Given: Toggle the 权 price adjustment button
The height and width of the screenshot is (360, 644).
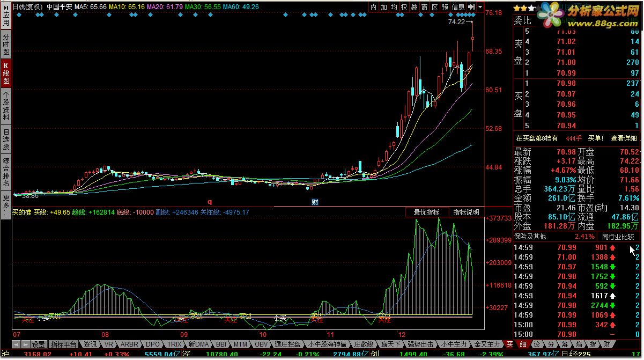Looking at the screenshot, I should coord(404,7).
